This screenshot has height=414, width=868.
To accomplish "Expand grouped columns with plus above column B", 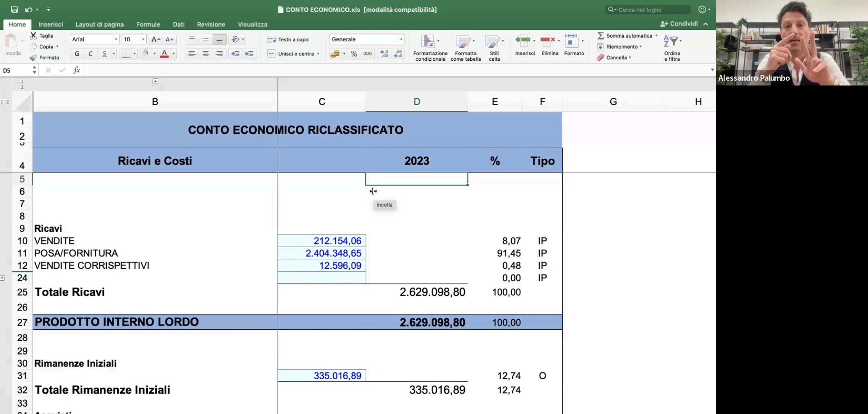I will point(155,81).
